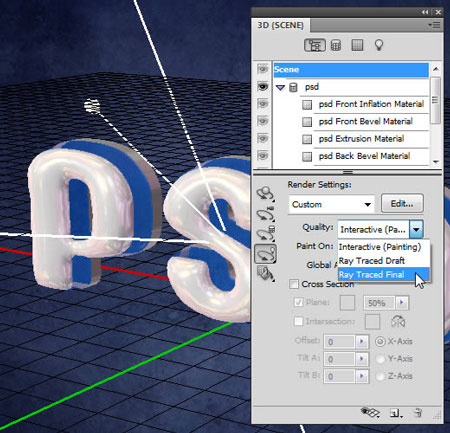Select psd Front Inflation Material row
The image size is (450, 433).
(351, 104)
